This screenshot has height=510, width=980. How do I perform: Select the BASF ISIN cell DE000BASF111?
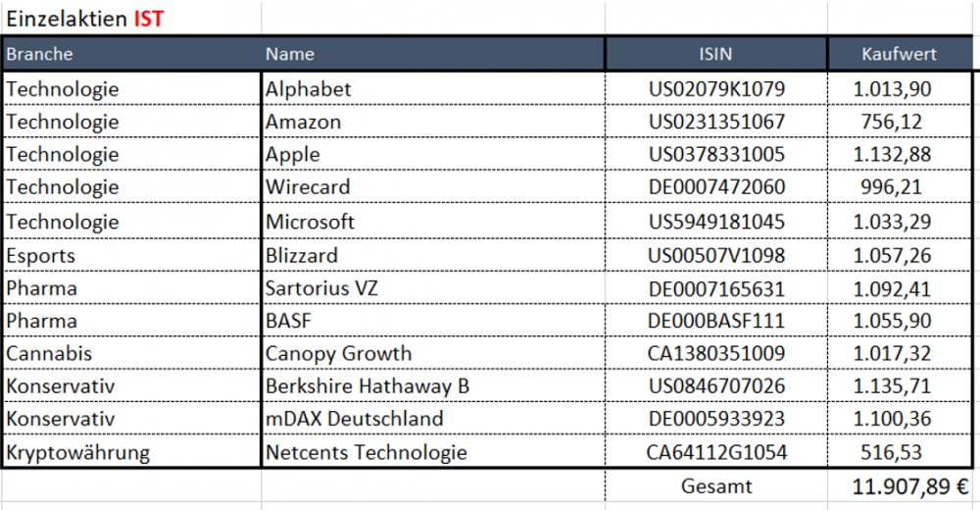[716, 321]
